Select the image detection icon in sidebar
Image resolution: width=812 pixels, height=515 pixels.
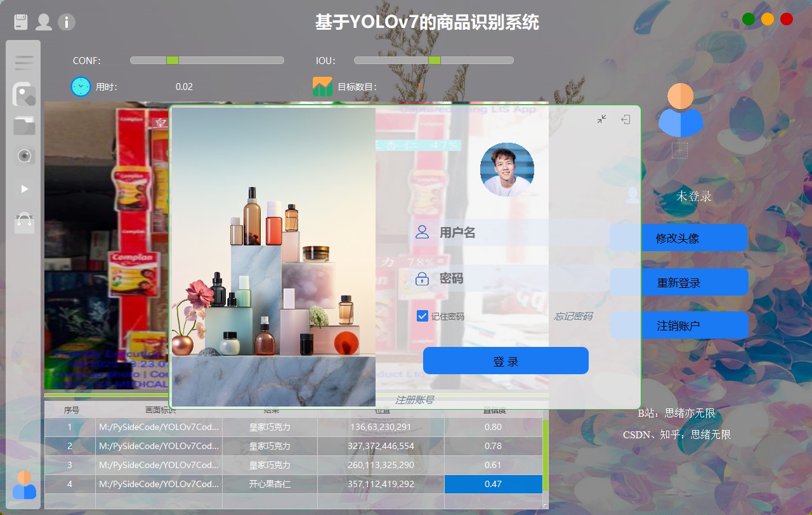24,95
